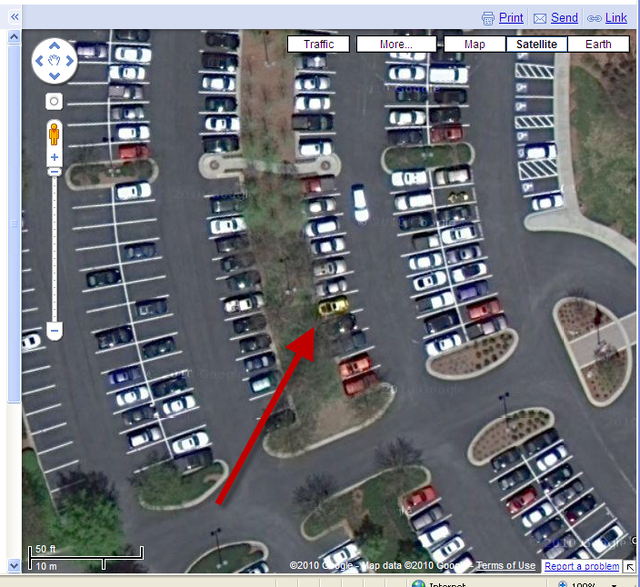
Task: Switch to Earth view
Action: 598,44
